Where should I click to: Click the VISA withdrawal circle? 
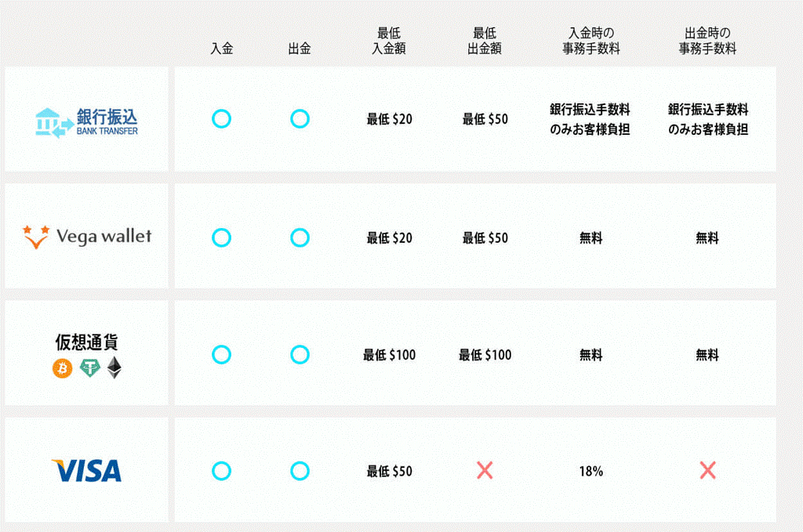[x=300, y=471]
